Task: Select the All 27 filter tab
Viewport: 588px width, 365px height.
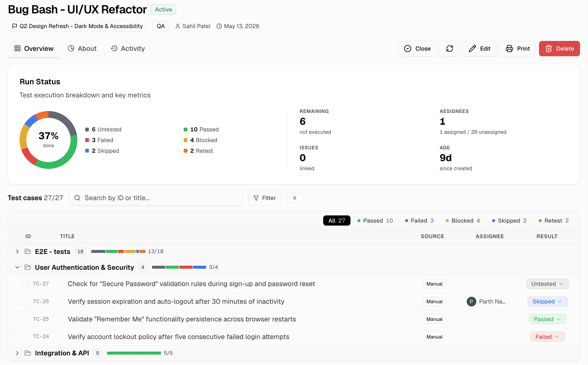Action: click(x=337, y=220)
